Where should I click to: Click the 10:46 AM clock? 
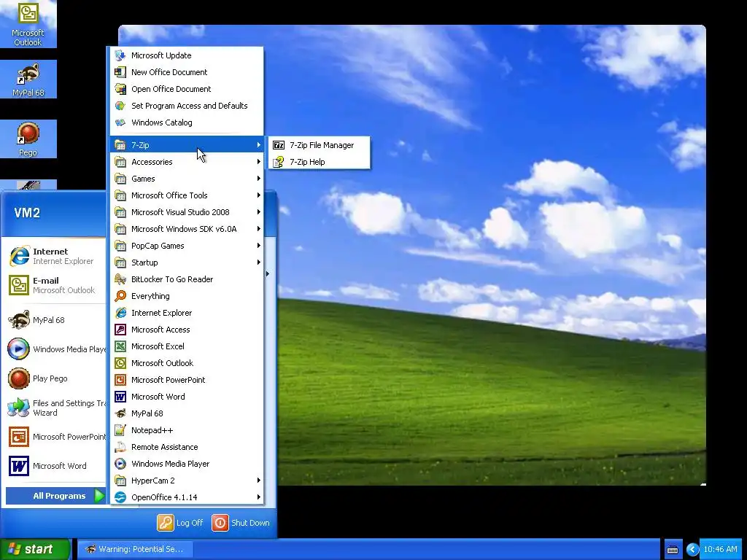pyautogui.click(x=720, y=549)
